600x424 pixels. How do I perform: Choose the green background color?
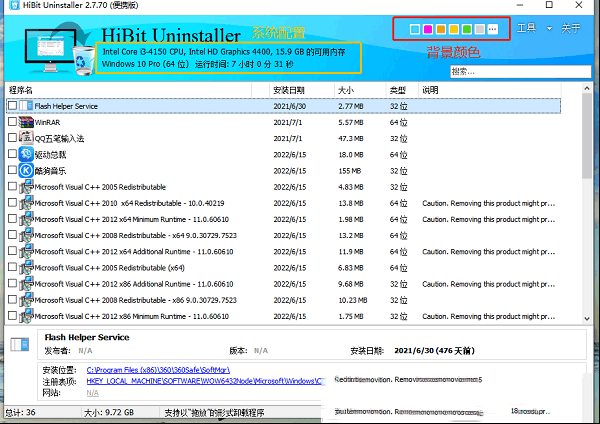point(467,29)
